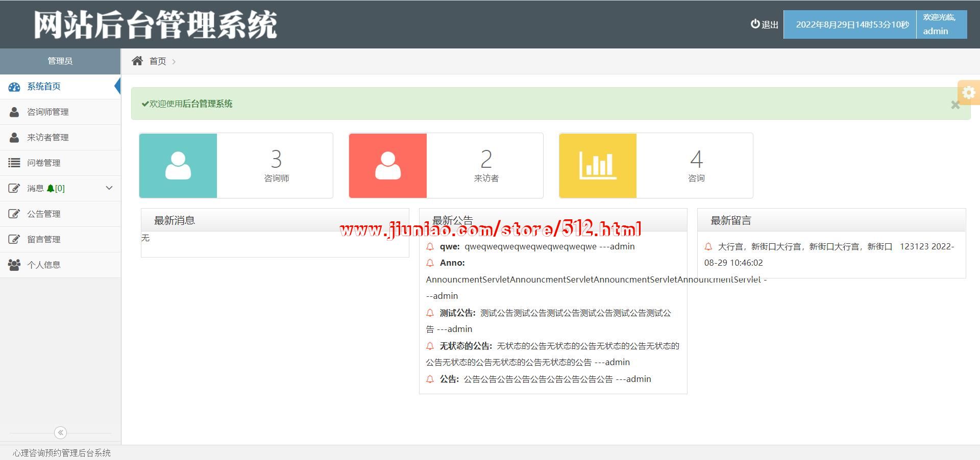Open 留言管理 sidebar entry

click(43, 240)
